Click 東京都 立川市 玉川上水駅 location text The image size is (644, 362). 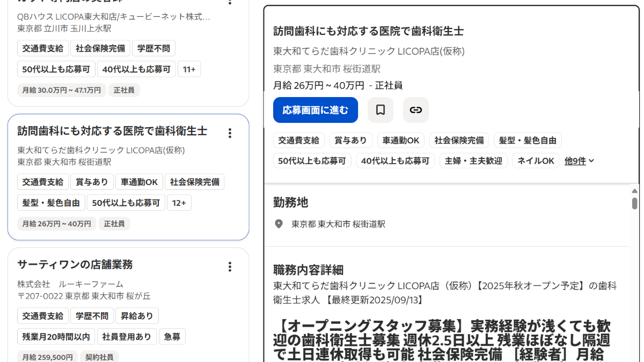pos(64,28)
